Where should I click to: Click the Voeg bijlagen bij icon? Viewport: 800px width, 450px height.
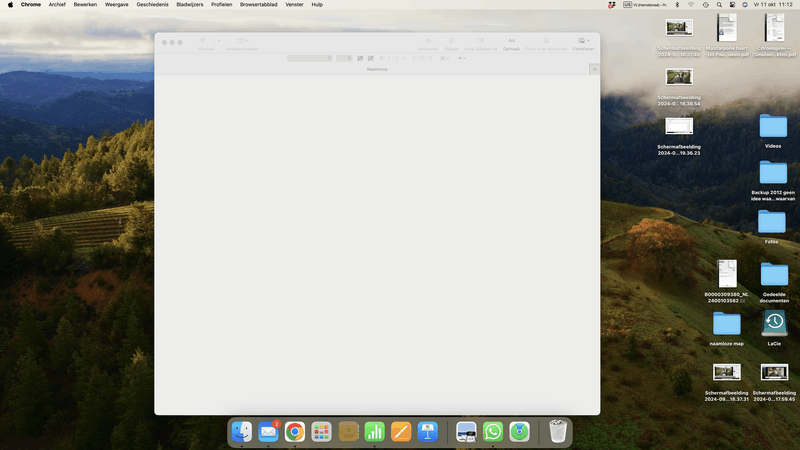(481, 41)
